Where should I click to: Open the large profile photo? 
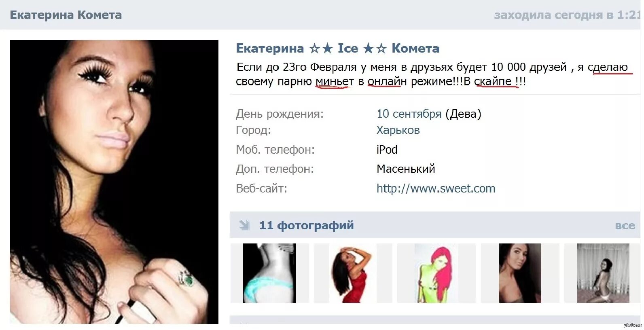click(x=114, y=182)
